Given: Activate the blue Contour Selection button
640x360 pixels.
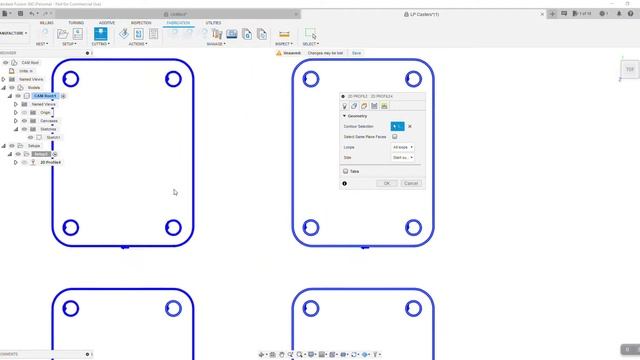Looking at the screenshot, I should click(398, 127).
